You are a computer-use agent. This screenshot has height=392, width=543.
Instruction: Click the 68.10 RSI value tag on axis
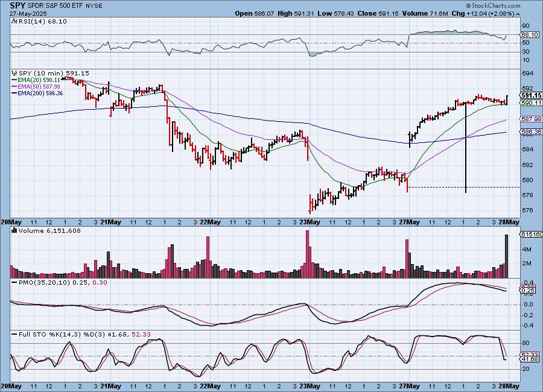(x=530, y=34)
